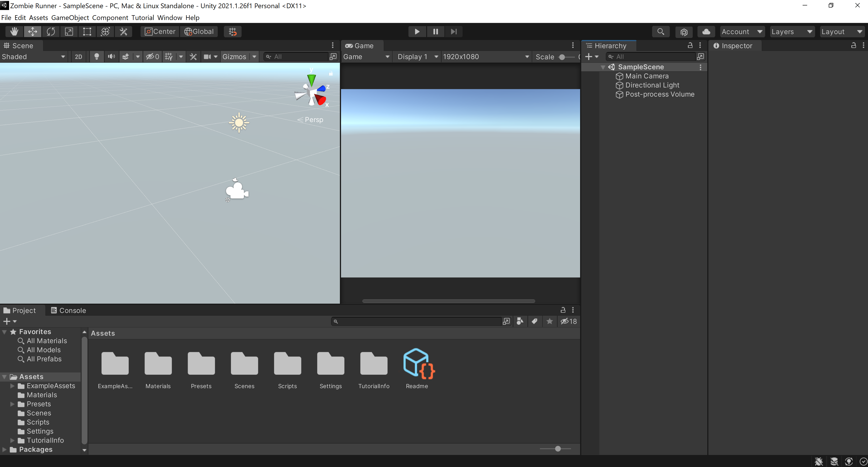Toggle scene grid visibility

coord(169,57)
